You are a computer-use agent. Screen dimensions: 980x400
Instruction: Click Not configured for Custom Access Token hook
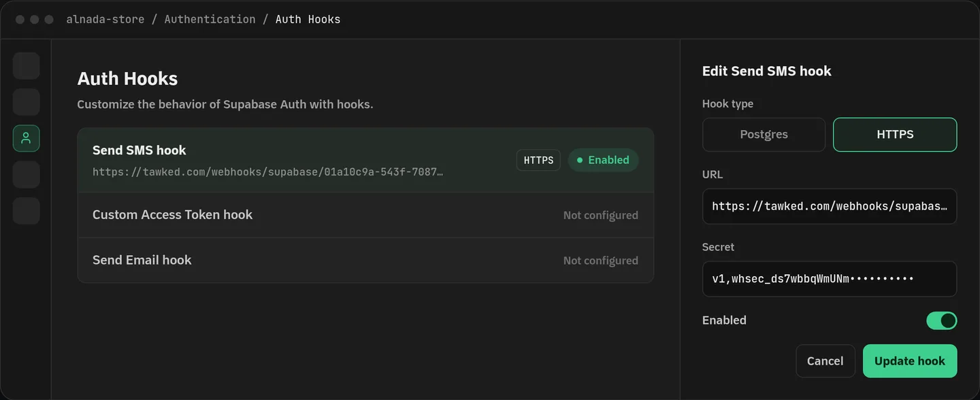[x=600, y=215]
